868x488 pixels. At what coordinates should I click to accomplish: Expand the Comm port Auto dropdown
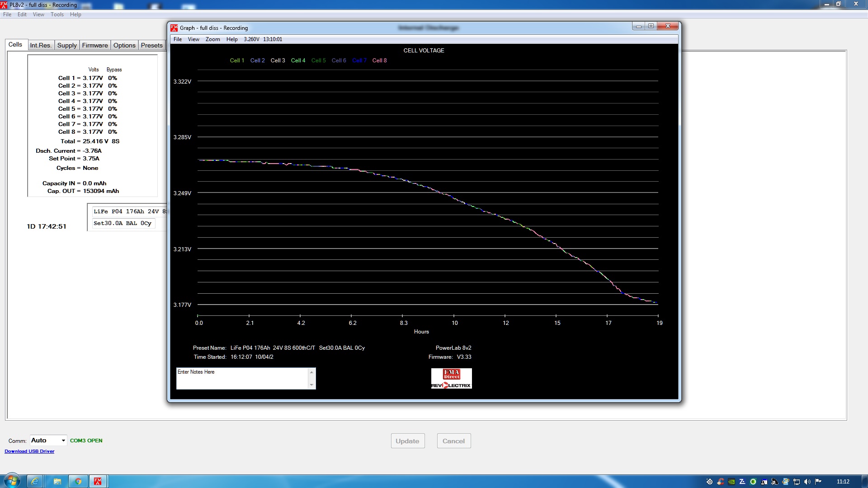(63, 441)
